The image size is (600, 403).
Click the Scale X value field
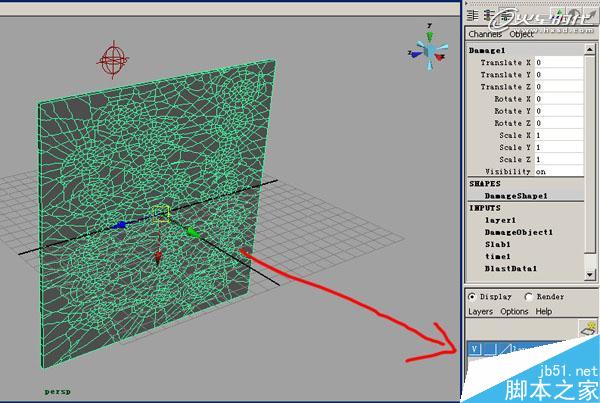559,135
